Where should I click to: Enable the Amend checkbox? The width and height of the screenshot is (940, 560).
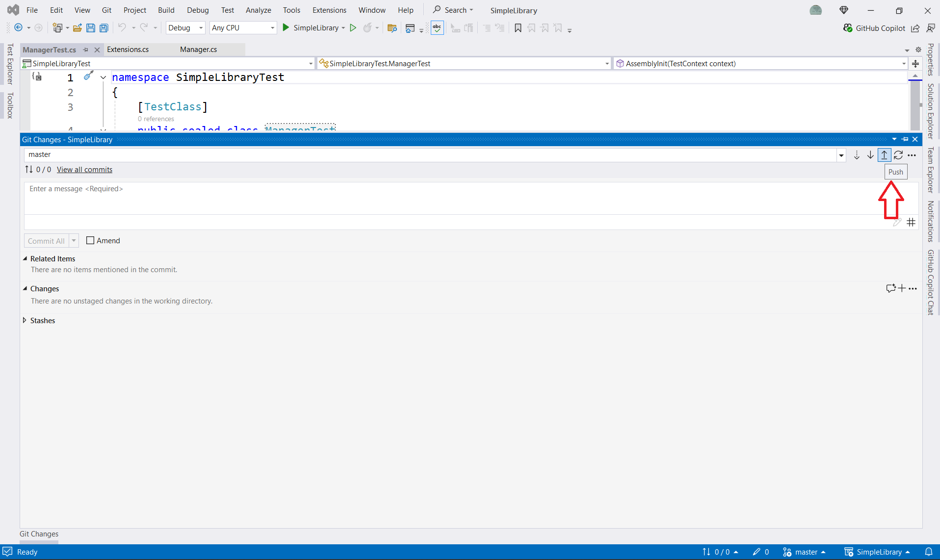click(x=90, y=240)
